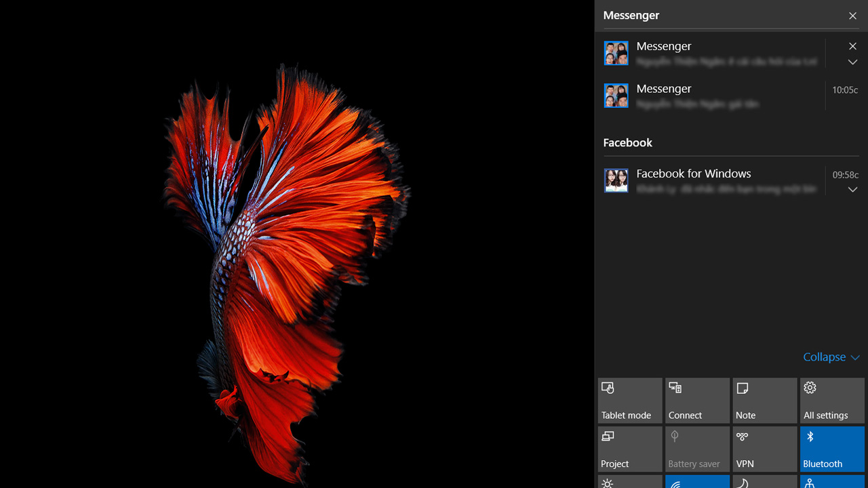Toggle Tablet mode on
868x488 pixels.
630,401
